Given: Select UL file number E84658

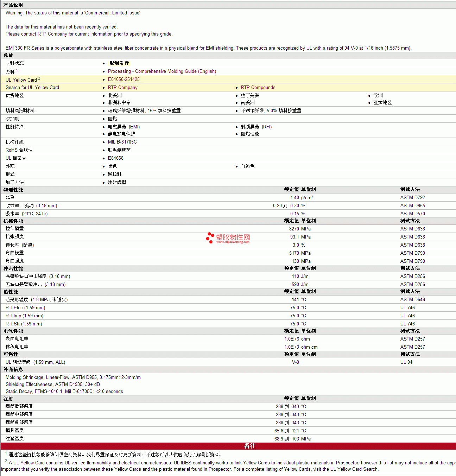Looking at the screenshot, I should [x=116, y=158].
